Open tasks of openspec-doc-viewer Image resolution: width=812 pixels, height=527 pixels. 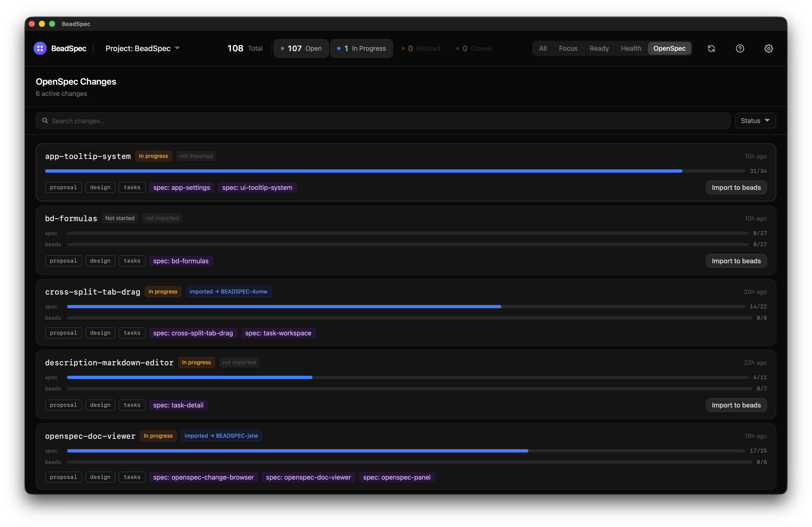point(132,477)
